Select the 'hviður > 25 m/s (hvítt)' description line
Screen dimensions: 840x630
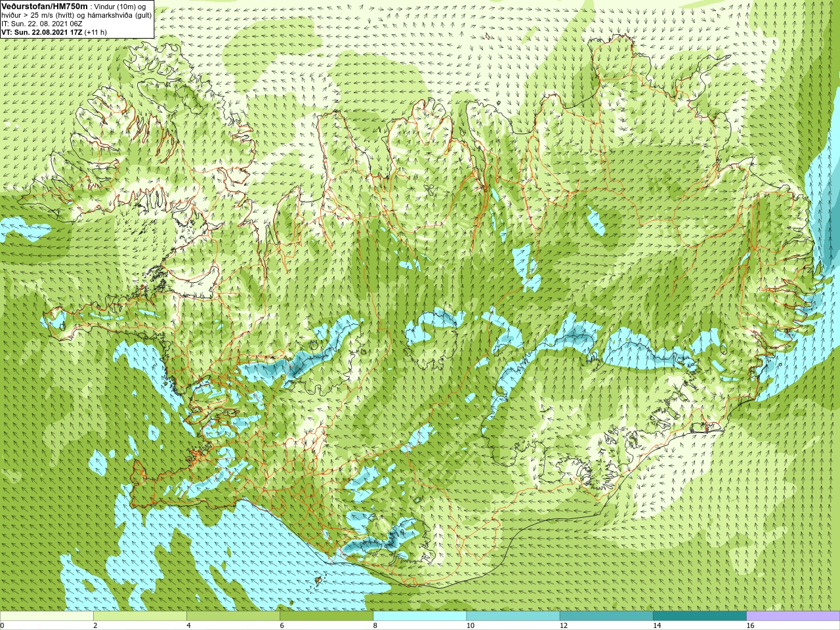point(77,15)
